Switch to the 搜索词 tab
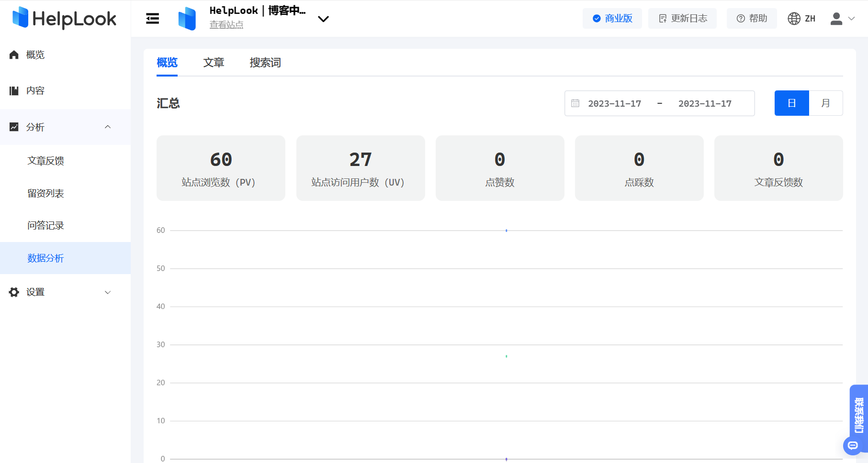 pos(265,63)
